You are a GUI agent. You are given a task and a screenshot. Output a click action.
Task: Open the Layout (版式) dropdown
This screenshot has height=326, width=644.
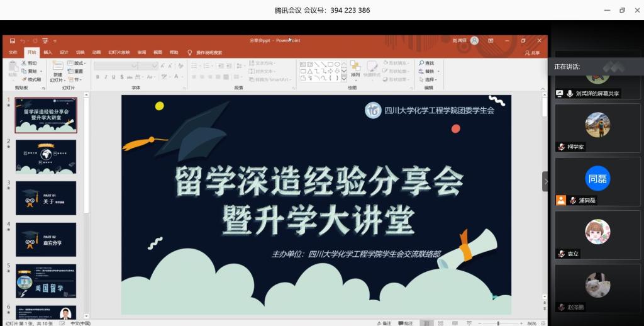78,63
